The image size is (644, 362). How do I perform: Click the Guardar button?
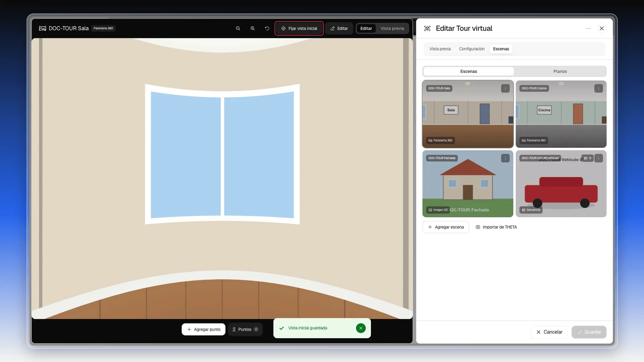[589, 332]
